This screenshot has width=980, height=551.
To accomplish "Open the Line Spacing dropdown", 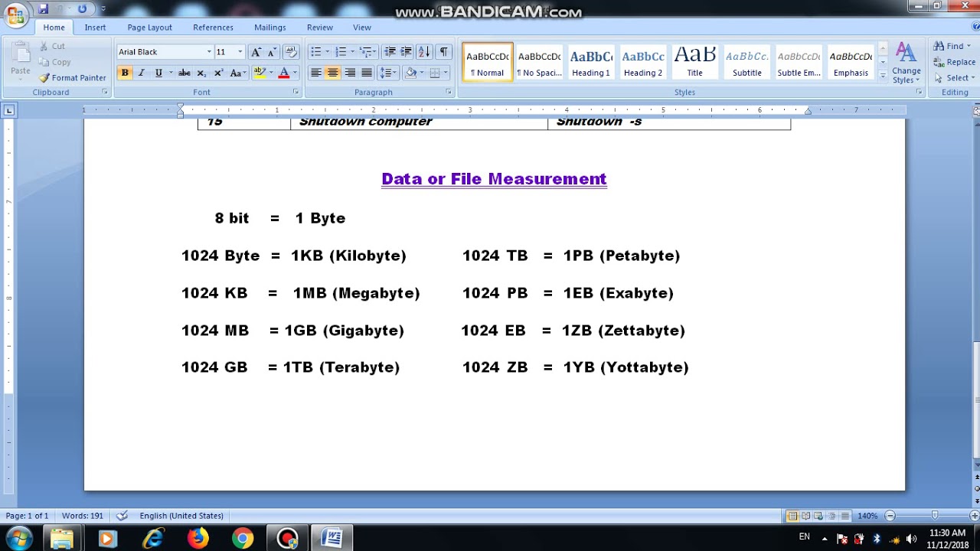I will click(387, 73).
